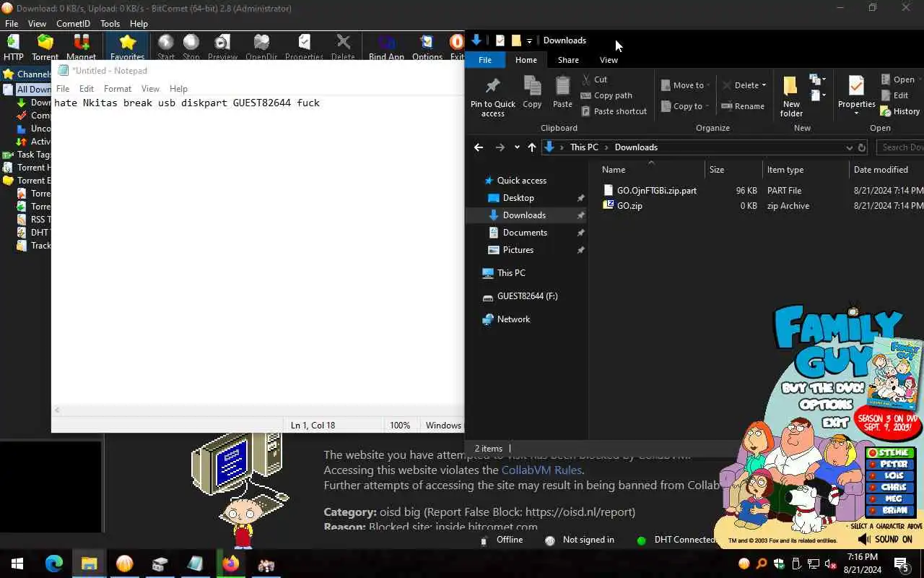Viewport: 924px width, 578px height.
Task: Open the Explorer File tab
Action: coord(485,60)
